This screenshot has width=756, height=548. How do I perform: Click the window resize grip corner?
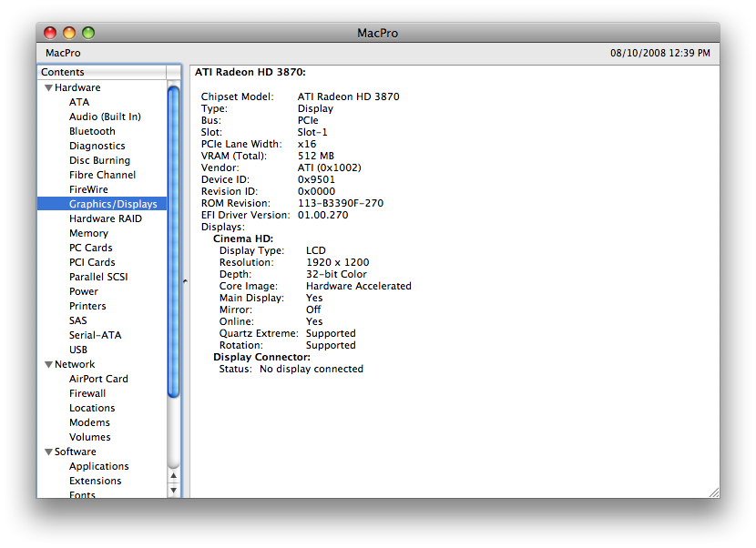[714, 492]
